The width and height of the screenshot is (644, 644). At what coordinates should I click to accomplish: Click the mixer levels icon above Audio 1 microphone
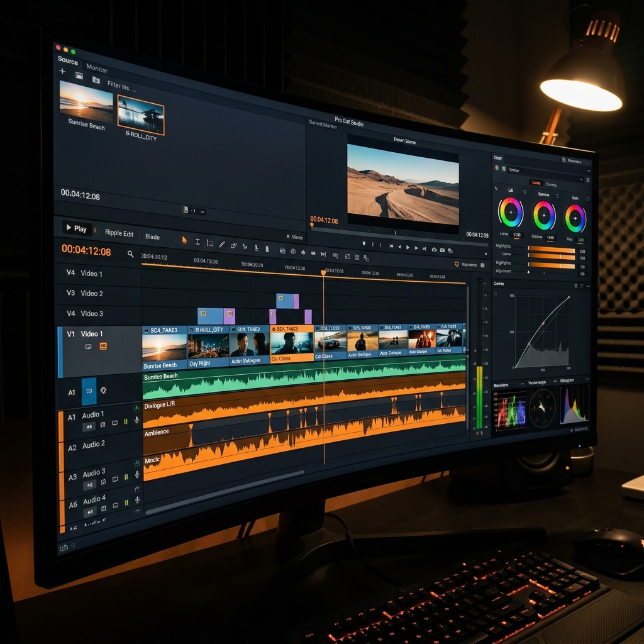[136, 408]
